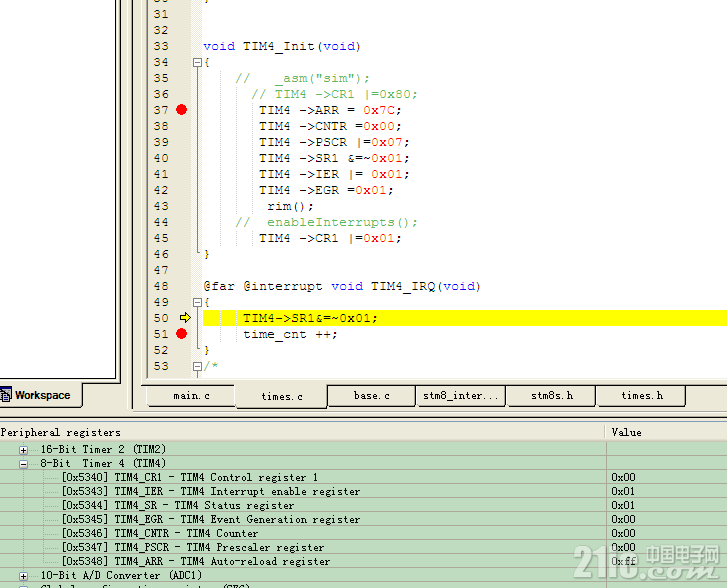The height and width of the screenshot is (588, 727).
Task: Select the Workspace panel tab
Action: click(x=41, y=395)
